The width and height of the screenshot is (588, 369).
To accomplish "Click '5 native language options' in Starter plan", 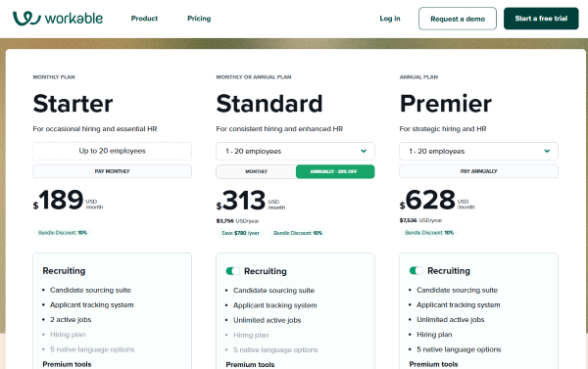I will tap(92, 349).
